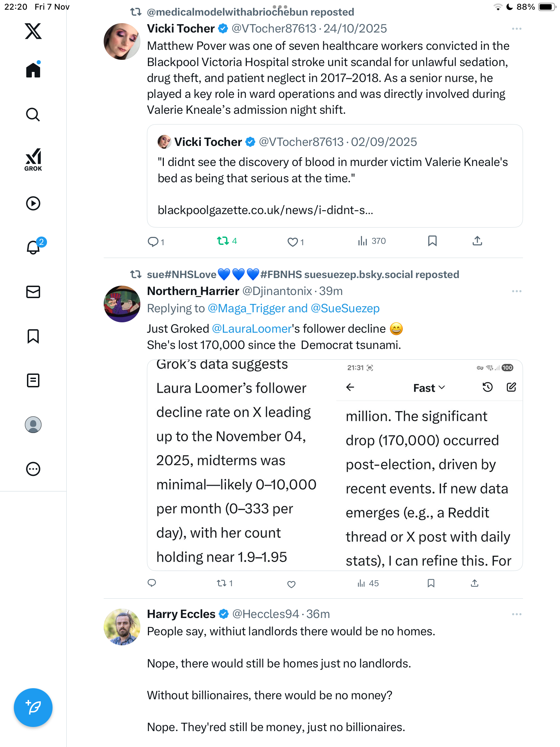Open Grok from the sidebar
The width and height of the screenshot is (560, 747).
(33, 159)
